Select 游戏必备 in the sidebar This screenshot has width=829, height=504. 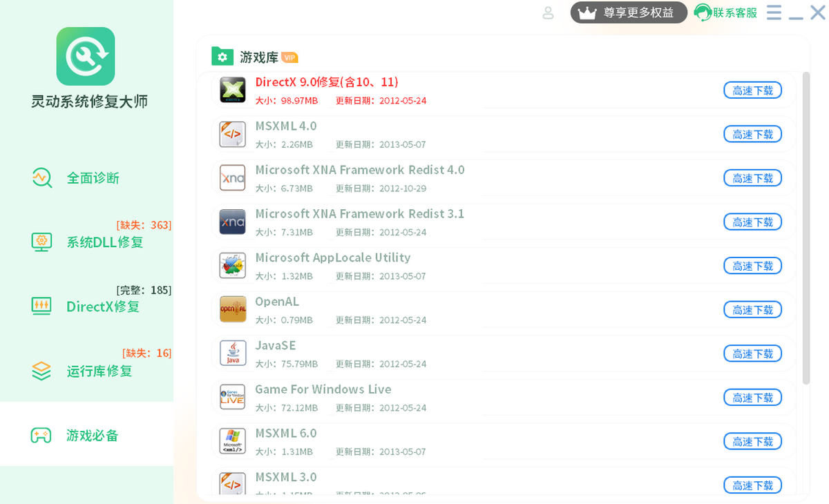(93, 436)
